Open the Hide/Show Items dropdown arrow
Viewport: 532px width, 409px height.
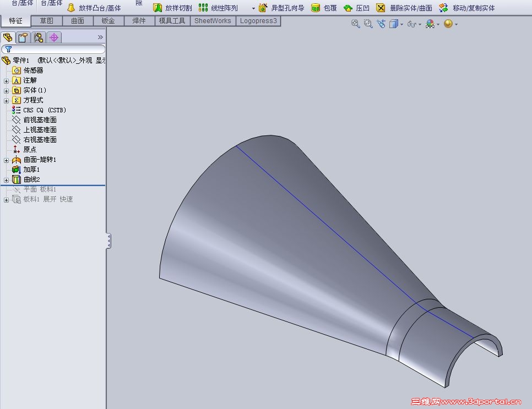click(x=420, y=24)
